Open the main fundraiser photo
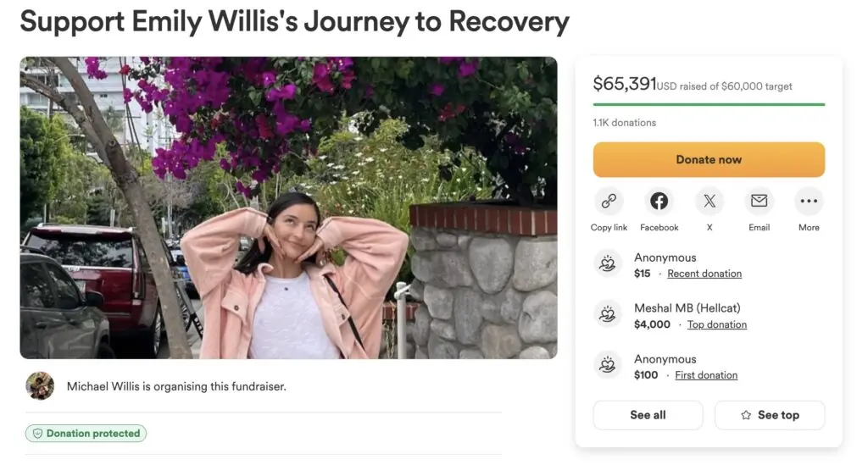Image resolution: width=868 pixels, height=465 pixels. coord(288,208)
